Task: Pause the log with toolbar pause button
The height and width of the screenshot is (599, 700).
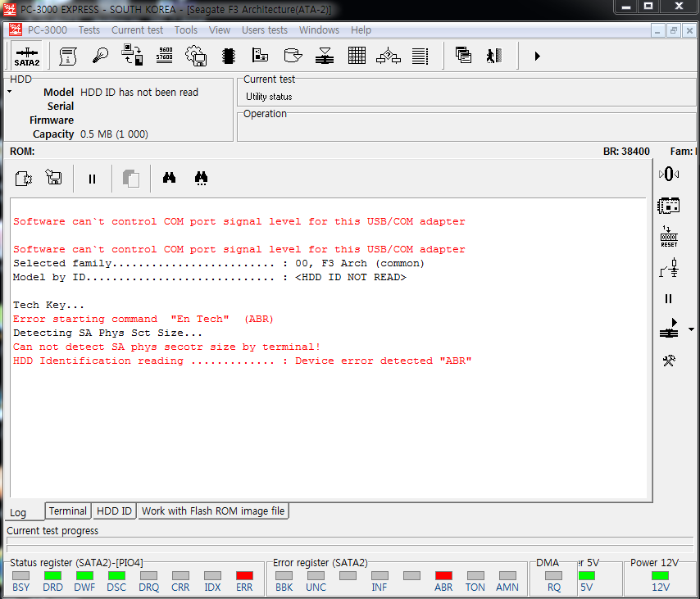Action: click(x=92, y=179)
